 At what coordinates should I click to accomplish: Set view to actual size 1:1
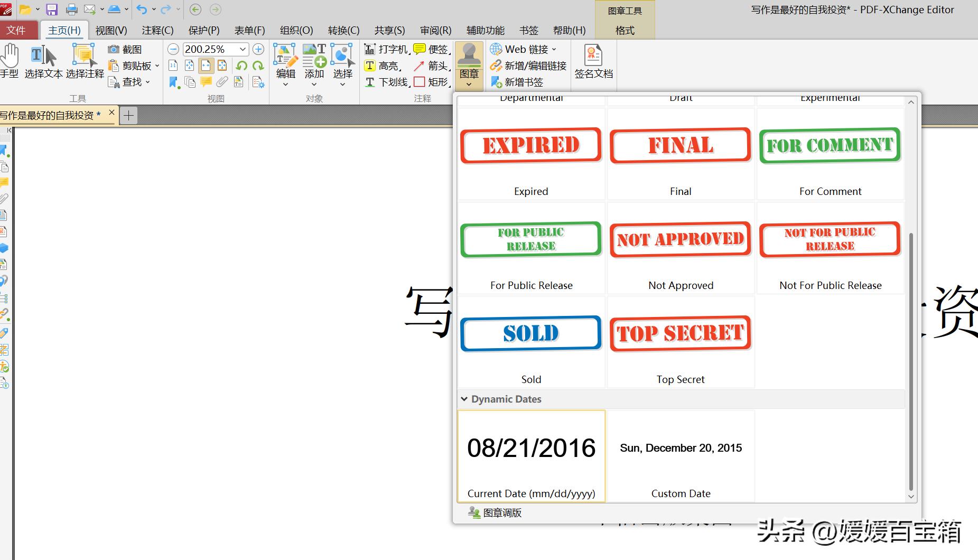(x=173, y=66)
